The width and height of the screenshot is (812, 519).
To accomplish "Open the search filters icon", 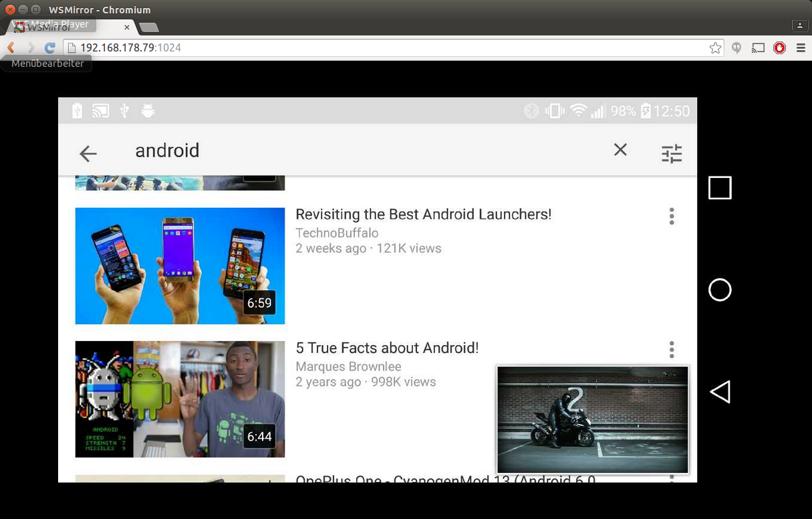I will tap(672, 154).
